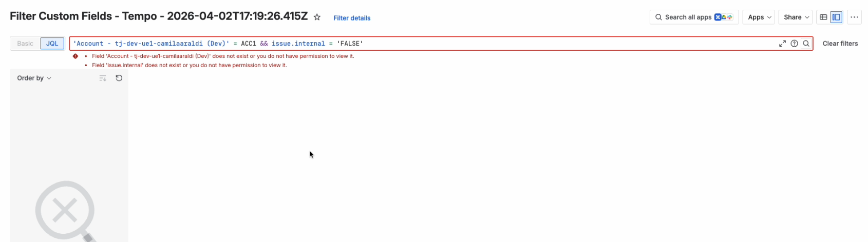This screenshot has height=242, width=868.
Task: Open the Filter details link
Action: click(x=352, y=18)
